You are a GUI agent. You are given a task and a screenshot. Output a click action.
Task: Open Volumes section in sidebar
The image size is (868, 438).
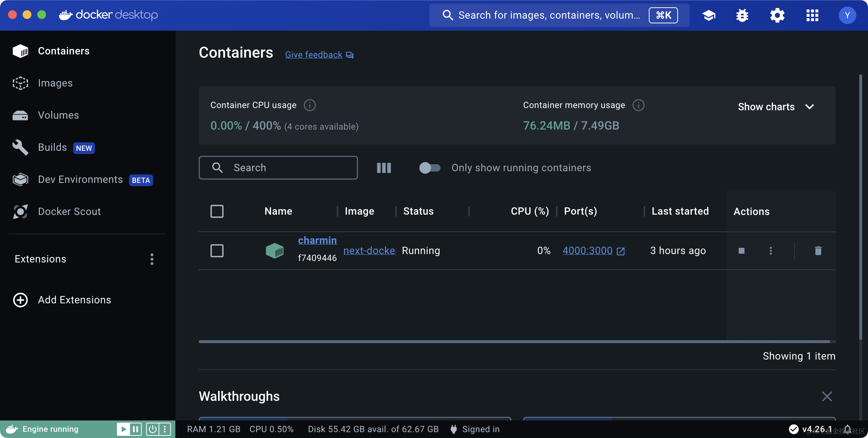[58, 115]
